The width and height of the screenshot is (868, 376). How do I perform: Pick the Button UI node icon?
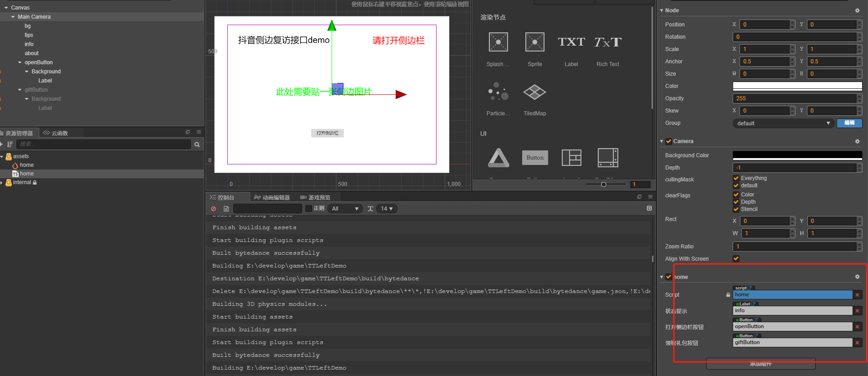tap(535, 158)
